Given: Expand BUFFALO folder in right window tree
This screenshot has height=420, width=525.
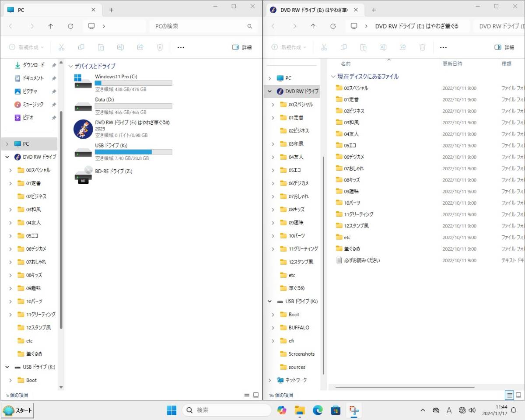Looking at the screenshot, I should coord(273,328).
